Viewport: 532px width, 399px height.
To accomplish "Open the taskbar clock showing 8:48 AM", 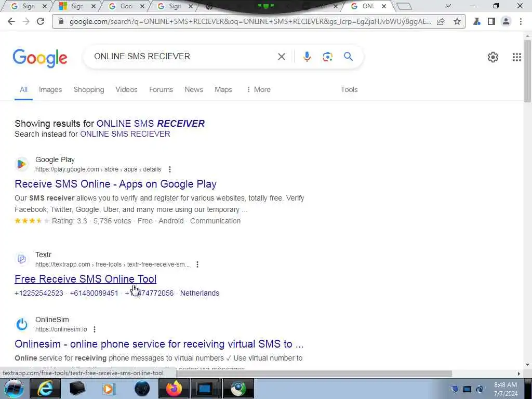I will (506, 389).
